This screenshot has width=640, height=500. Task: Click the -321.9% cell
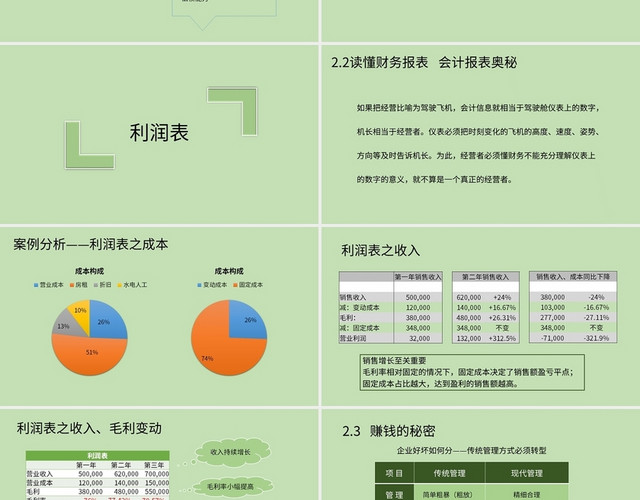tap(596, 338)
